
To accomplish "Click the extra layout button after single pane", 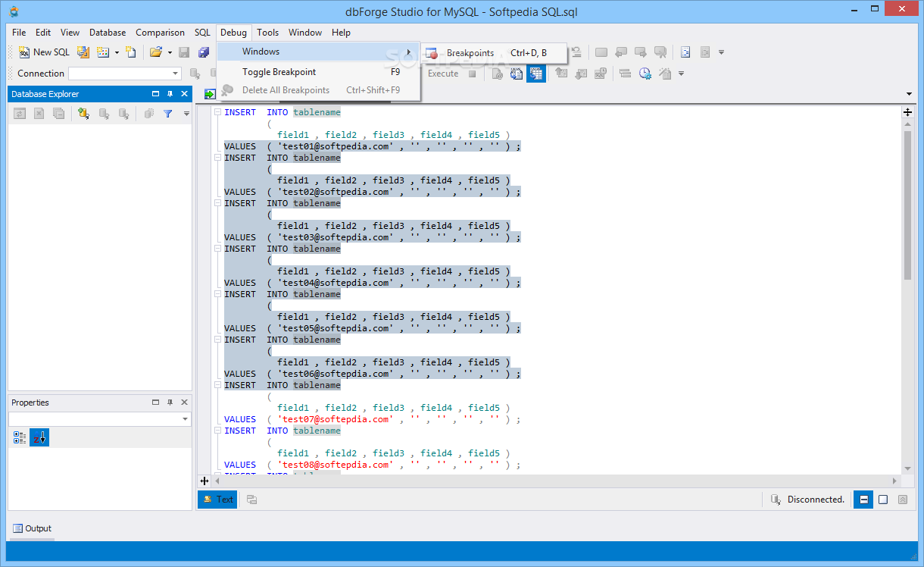I will coord(903,500).
